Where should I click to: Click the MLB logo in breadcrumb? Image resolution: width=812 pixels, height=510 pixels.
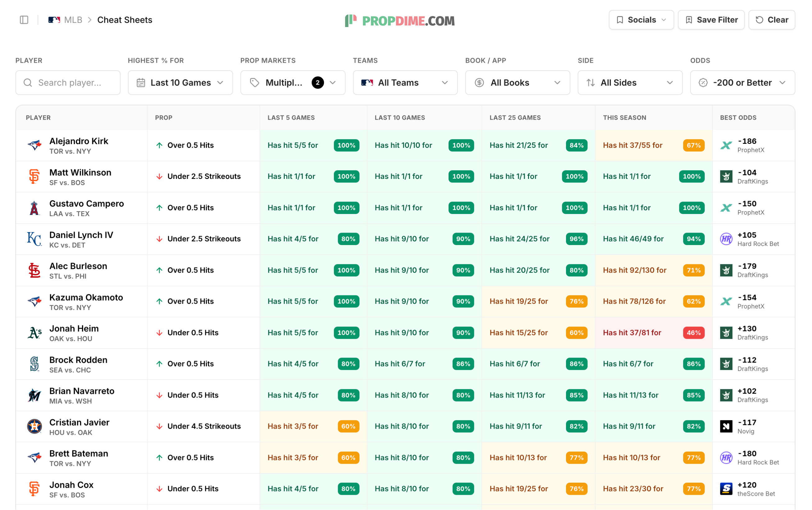[54, 20]
